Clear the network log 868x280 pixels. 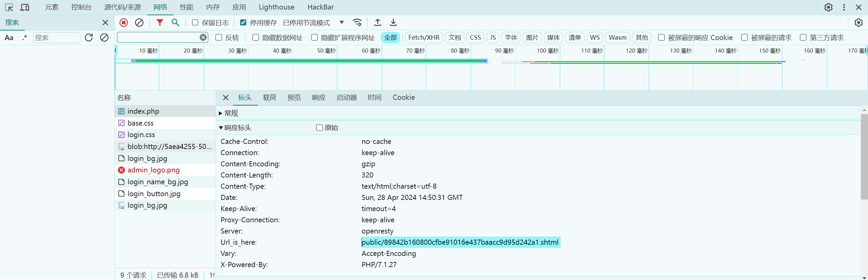click(x=139, y=22)
